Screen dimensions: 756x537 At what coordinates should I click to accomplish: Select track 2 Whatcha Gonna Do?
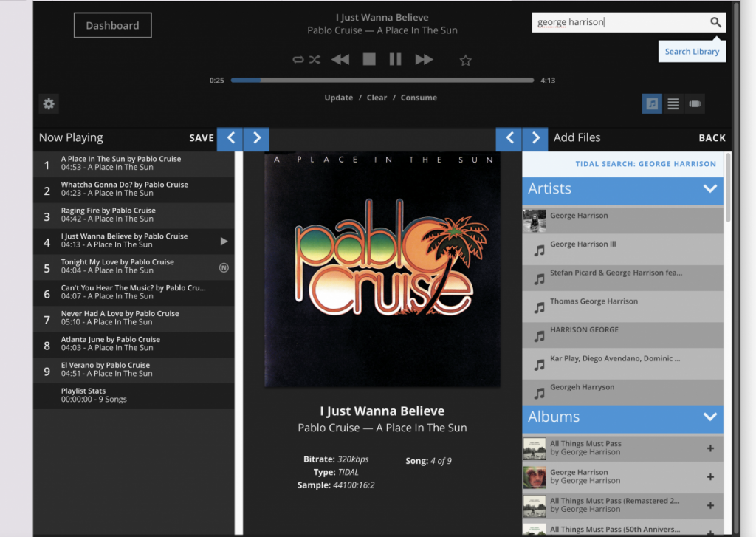pyautogui.click(x=134, y=190)
